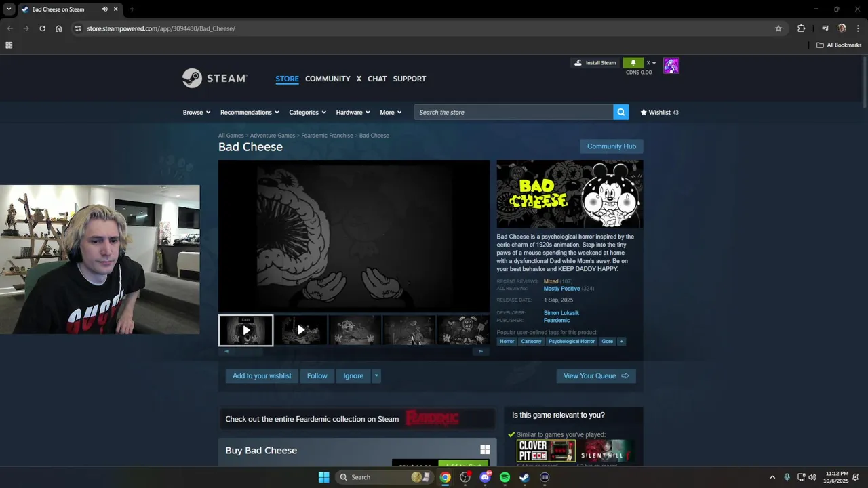
Task: Select the CHAT navigation tab
Action: click(377, 79)
